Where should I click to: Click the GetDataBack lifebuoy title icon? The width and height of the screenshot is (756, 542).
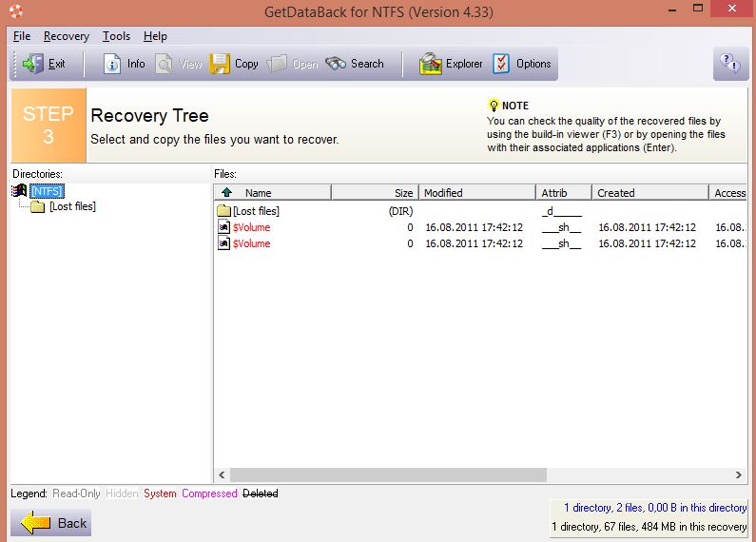pos(16,10)
